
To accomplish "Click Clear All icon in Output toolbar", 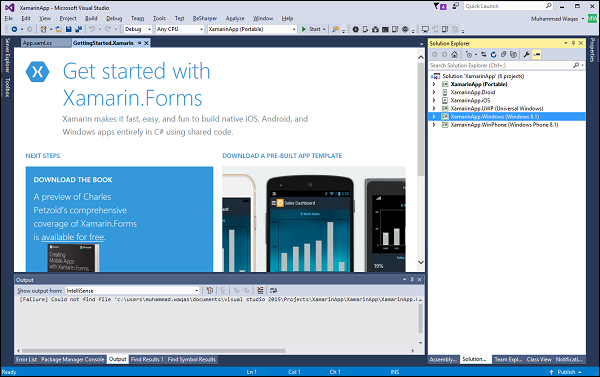I will pyautogui.click(x=260, y=291).
